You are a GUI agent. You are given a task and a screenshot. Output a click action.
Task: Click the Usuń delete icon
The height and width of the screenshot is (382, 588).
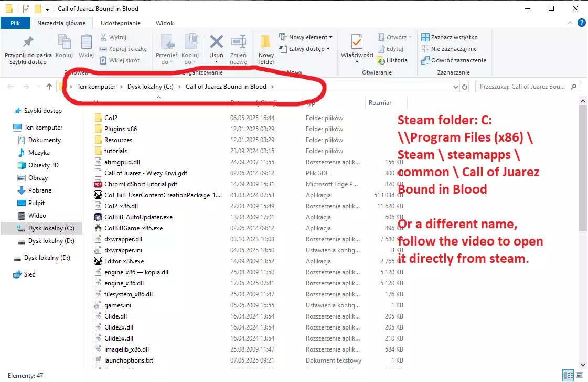pyautogui.click(x=217, y=41)
